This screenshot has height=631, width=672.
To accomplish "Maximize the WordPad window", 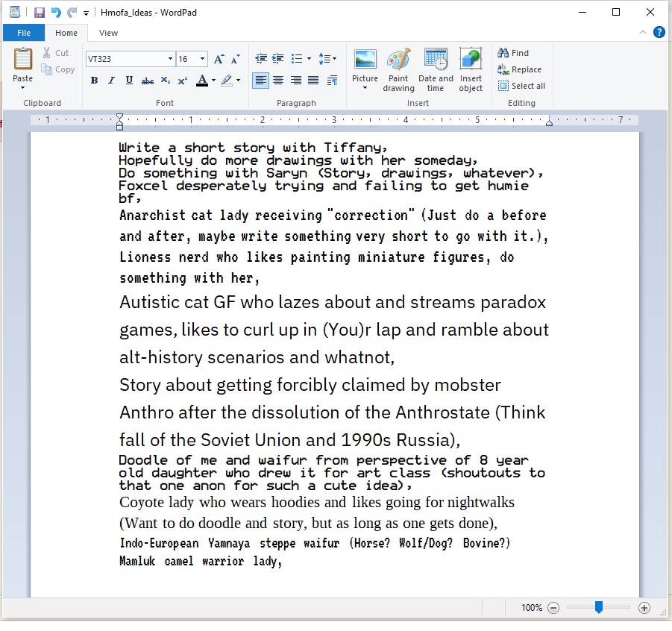I will click(x=616, y=12).
